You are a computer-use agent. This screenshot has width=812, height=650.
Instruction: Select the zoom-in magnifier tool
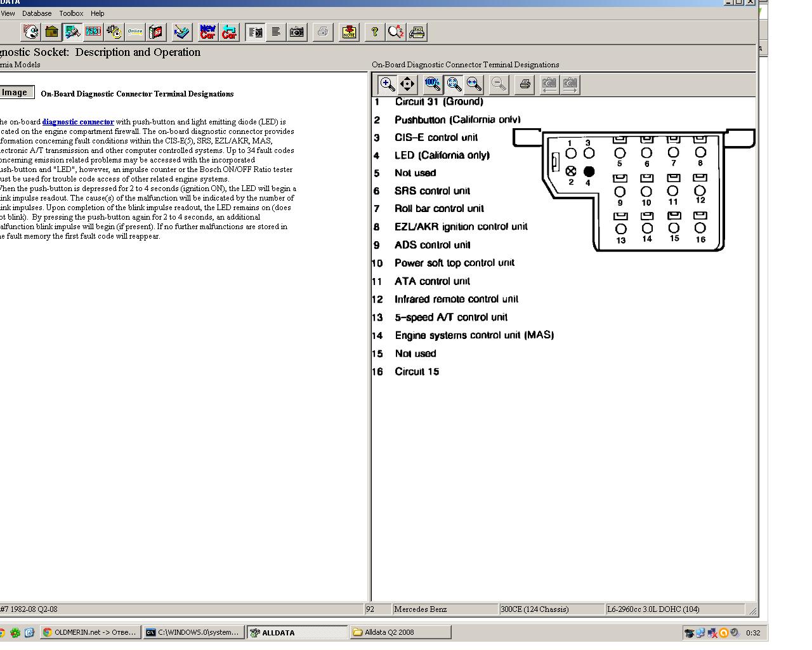(x=386, y=84)
